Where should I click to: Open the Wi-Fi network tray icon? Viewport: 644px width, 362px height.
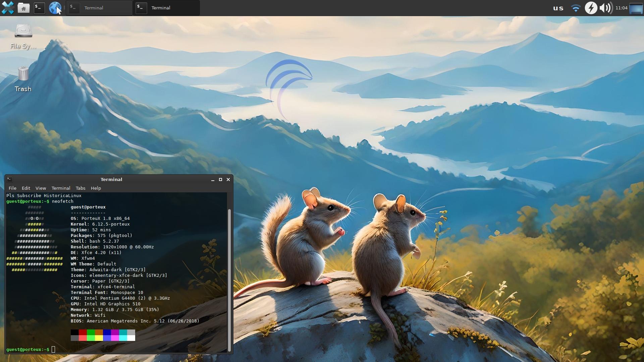tap(576, 8)
